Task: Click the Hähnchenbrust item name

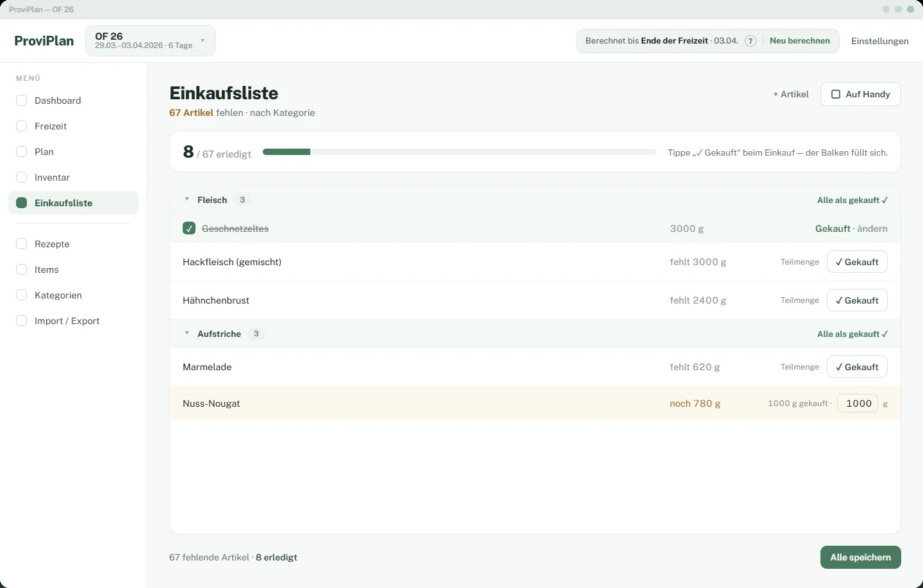Action: pos(216,300)
